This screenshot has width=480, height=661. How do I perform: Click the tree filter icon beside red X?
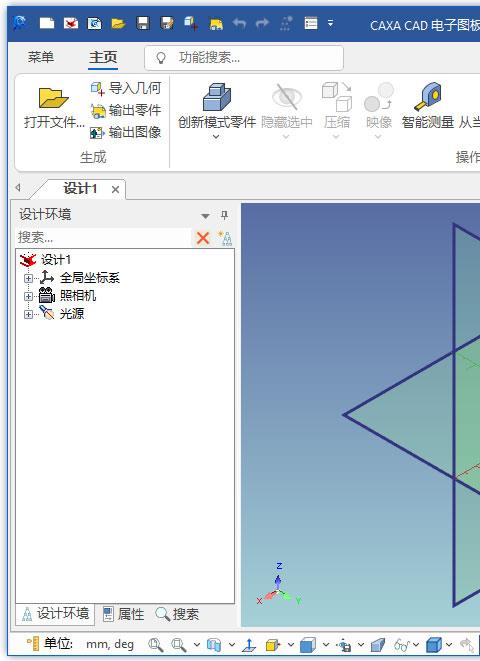point(225,238)
